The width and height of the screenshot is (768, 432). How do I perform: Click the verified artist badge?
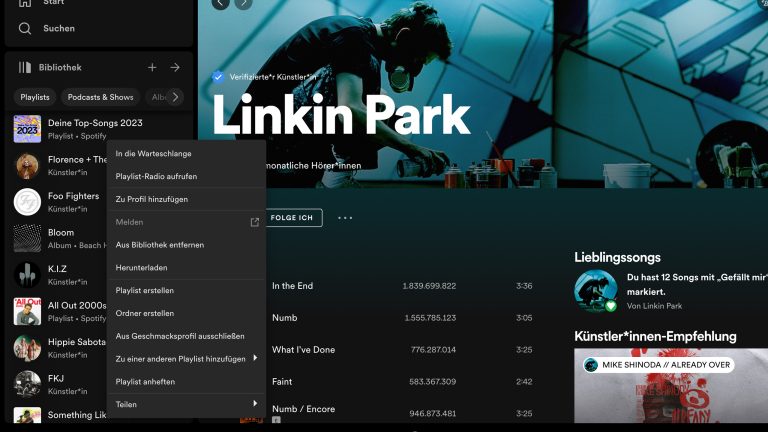[218, 77]
